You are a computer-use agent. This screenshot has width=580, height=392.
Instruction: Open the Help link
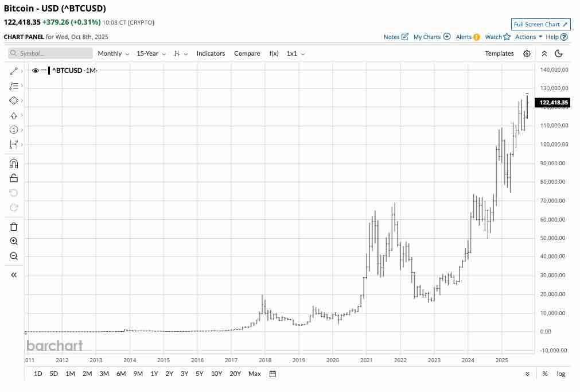click(x=556, y=37)
